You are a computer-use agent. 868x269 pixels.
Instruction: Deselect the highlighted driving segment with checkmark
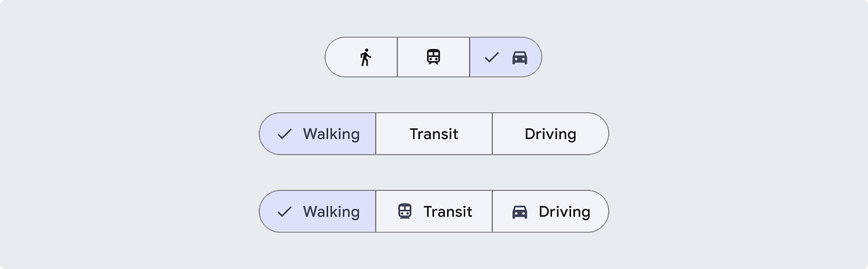click(506, 57)
